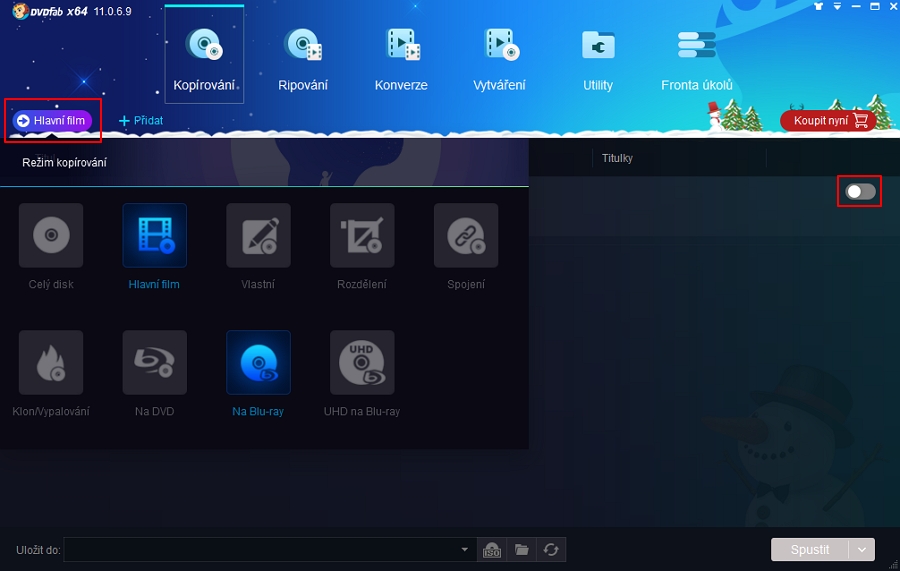Open the title bar menu arrow
Image resolution: width=900 pixels, height=571 pixels.
[x=837, y=6]
